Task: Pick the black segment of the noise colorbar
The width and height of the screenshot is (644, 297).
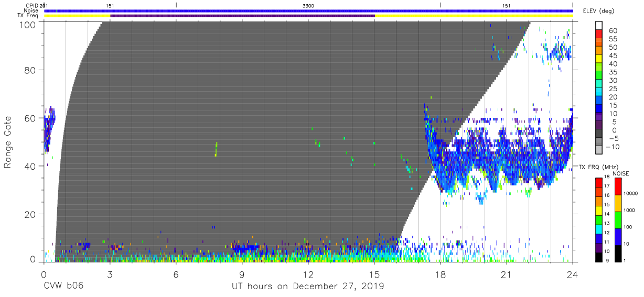Action: point(617,254)
